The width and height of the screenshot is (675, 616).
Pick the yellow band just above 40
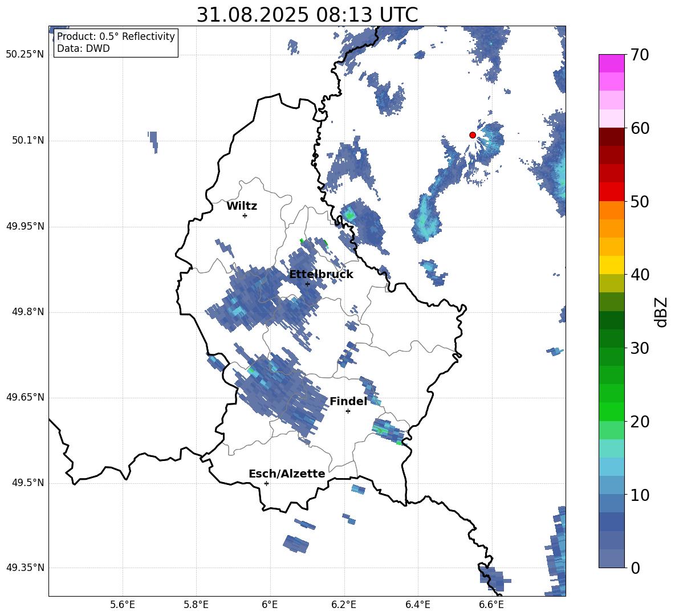[611, 265]
